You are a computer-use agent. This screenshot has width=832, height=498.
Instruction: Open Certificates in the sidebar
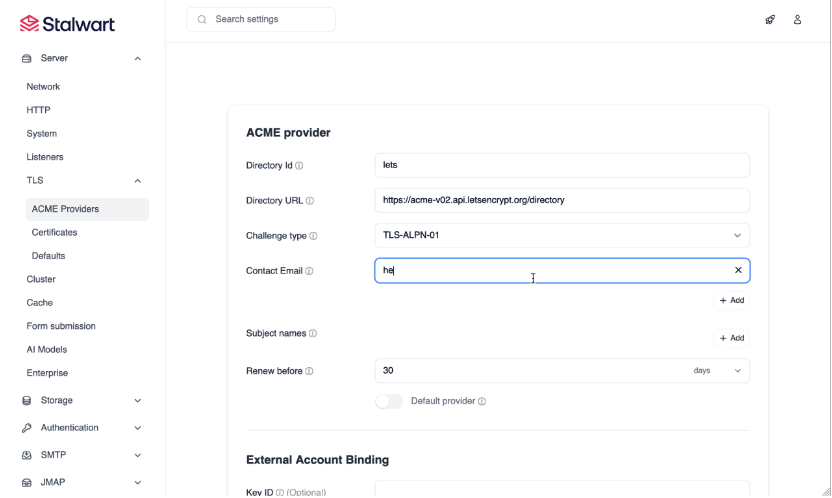tap(54, 232)
